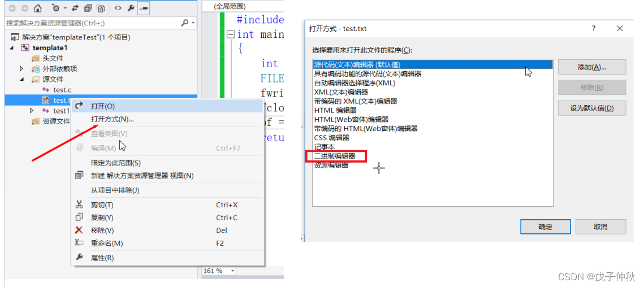
Task: Choose 限定为此范围(S) menu entry
Action: tap(167, 163)
